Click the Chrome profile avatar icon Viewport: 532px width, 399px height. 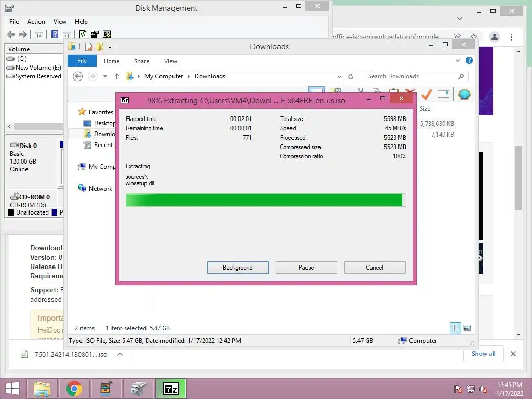click(495, 37)
